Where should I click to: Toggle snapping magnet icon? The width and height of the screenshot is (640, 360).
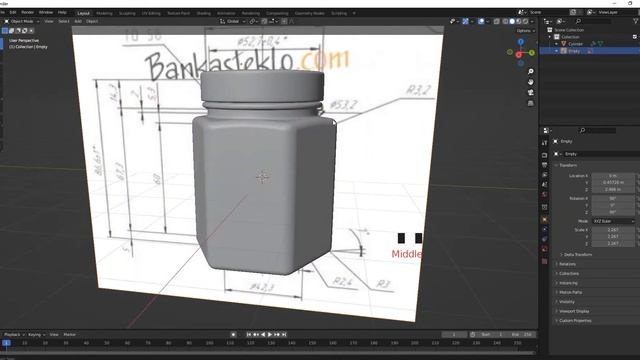click(x=264, y=21)
